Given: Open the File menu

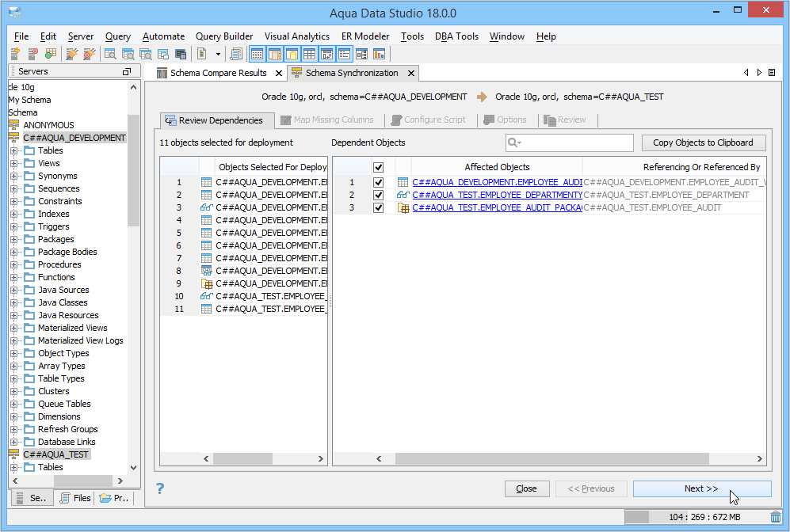Looking at the screenshot, I should point(21,36).
